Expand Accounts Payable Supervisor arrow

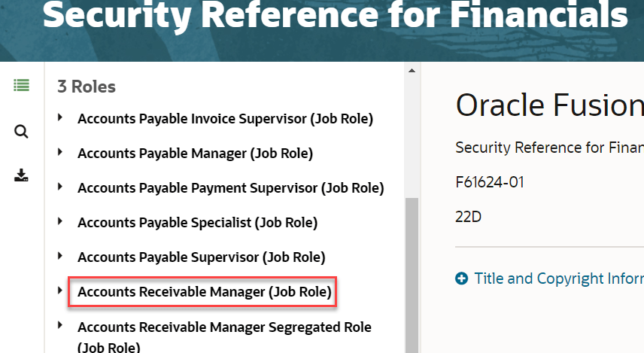tap(60, 256)
